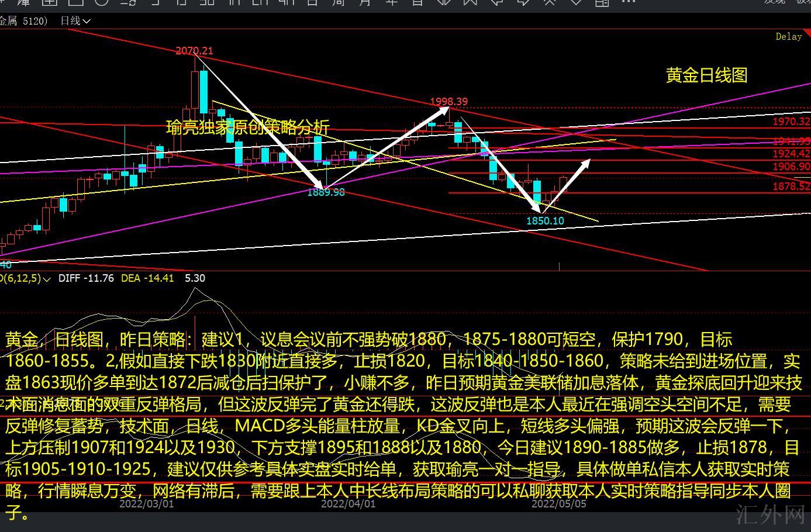Viewport: 811px width, 532px height.
Task: Click the 瑜亮独家原创策略分析 annotation text
Action: (x=248, y=127)
